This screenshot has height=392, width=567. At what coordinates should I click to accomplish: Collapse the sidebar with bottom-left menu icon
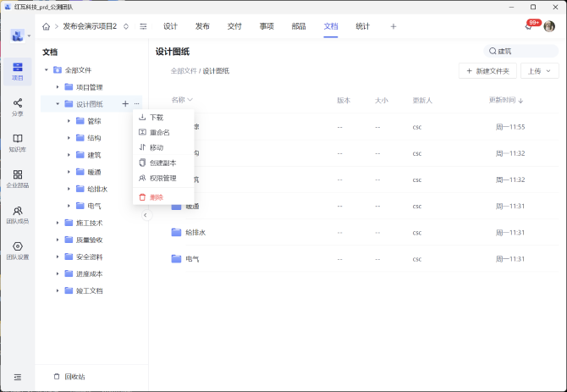click(x=18, y=377)
